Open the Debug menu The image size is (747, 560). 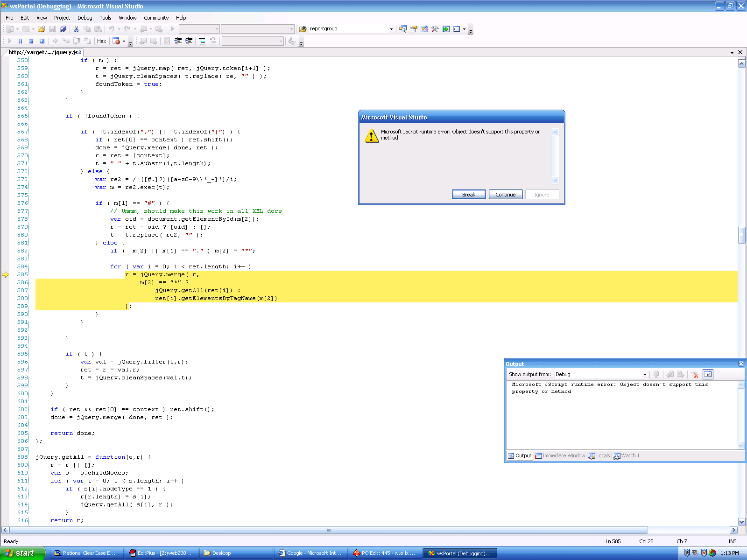[x=85, y=18]
